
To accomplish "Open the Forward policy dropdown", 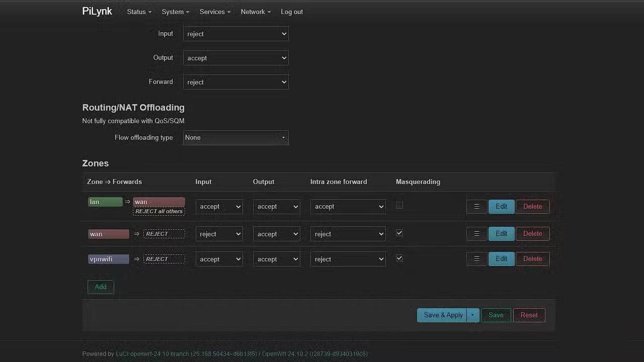I will [235, 82].
